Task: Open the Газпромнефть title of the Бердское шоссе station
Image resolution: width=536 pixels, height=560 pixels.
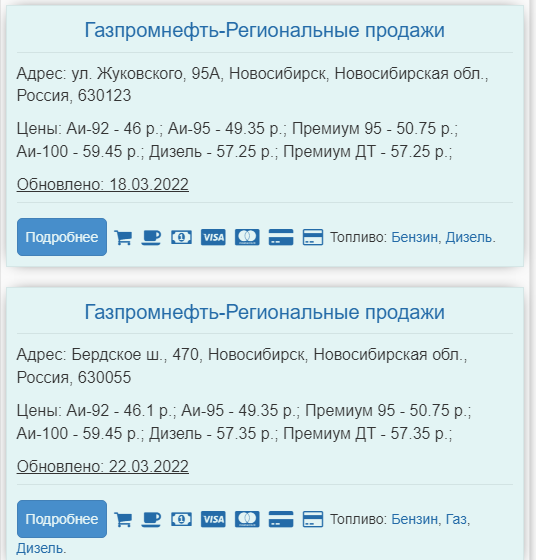Action: click(x=264, y=312)
